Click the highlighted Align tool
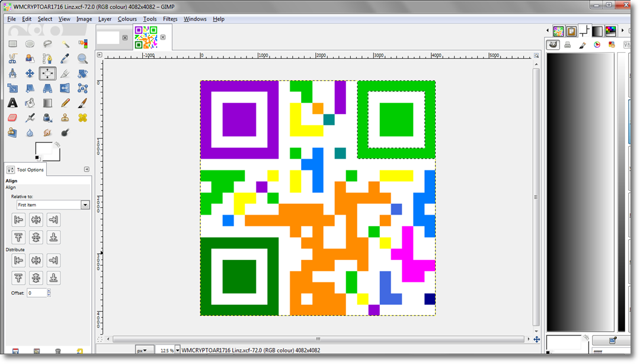This screenshot has width=640, height=364. tap(47, 73)
